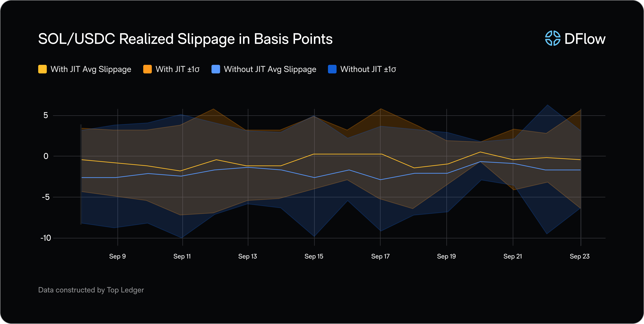This screenshot has width=644, height=324.
Task: Click the DFlow brand name text
Action: (x=585, y=39)
